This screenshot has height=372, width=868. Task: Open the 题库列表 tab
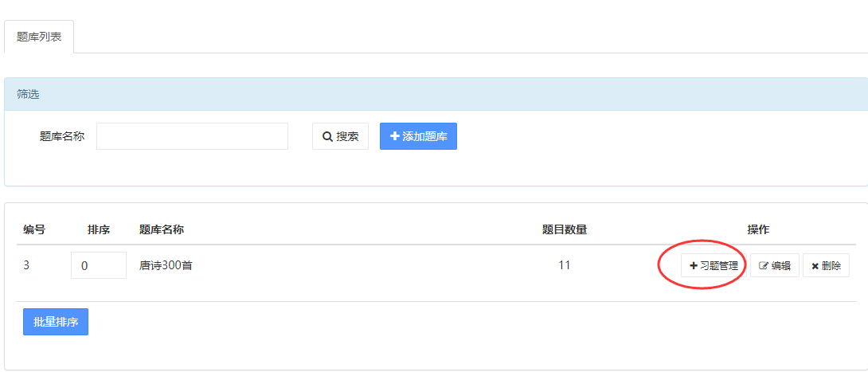tap(39, 37)
